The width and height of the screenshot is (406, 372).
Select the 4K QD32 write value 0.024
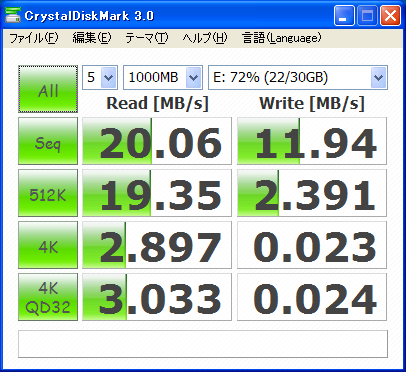[312, 297]
